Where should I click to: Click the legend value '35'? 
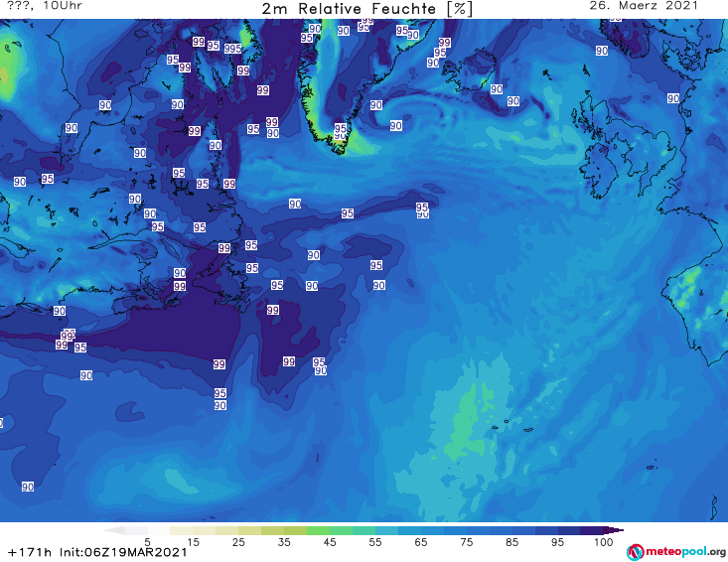point(284,542)
